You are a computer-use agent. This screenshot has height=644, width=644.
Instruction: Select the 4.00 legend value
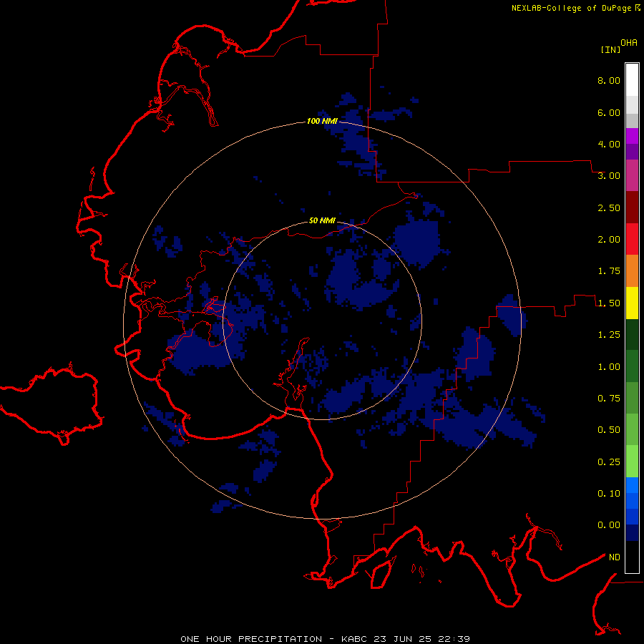(609, 144)
